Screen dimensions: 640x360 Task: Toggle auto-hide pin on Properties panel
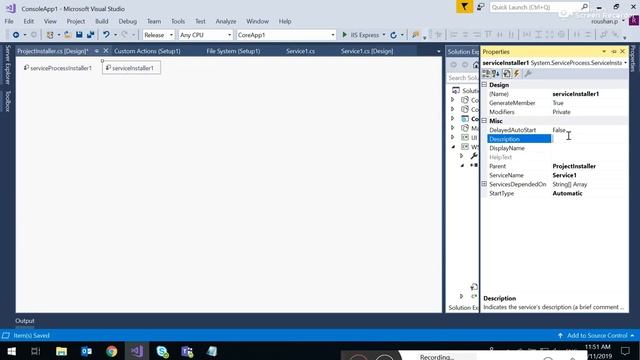(x=613, y=51)
